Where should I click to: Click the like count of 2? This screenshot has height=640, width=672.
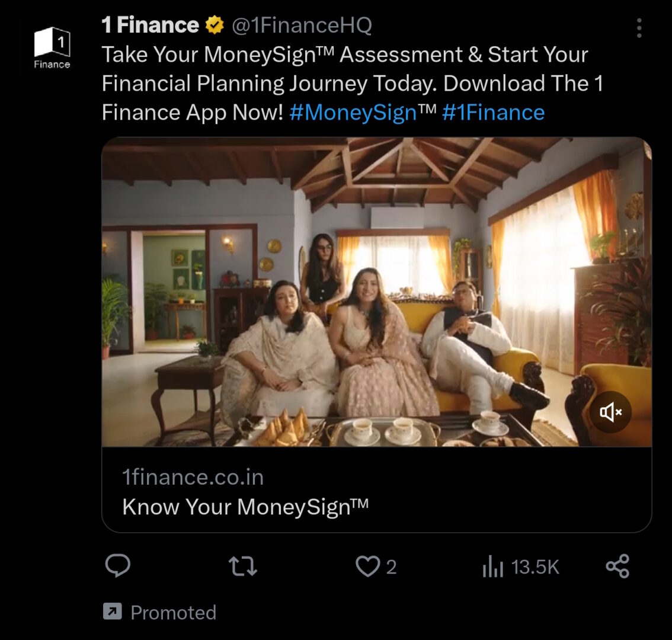click(x=391, y=567)
